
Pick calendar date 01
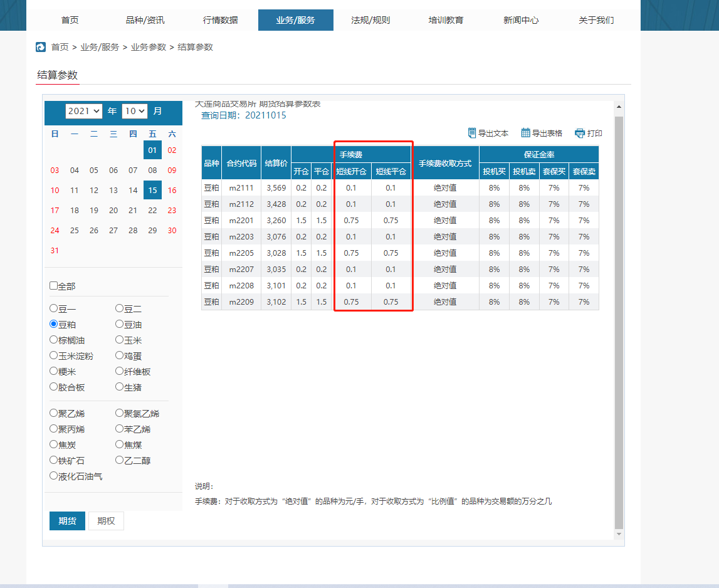coord(153,150)
